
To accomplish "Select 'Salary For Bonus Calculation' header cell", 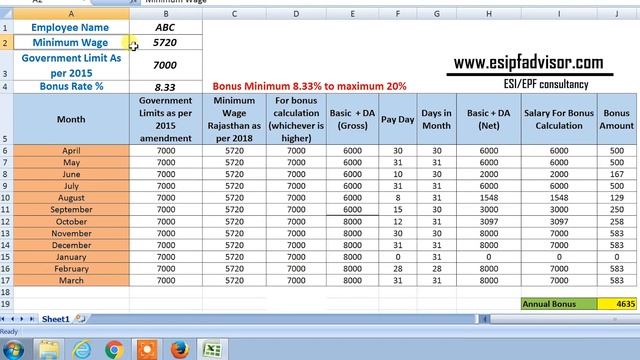I will [559, 119].
